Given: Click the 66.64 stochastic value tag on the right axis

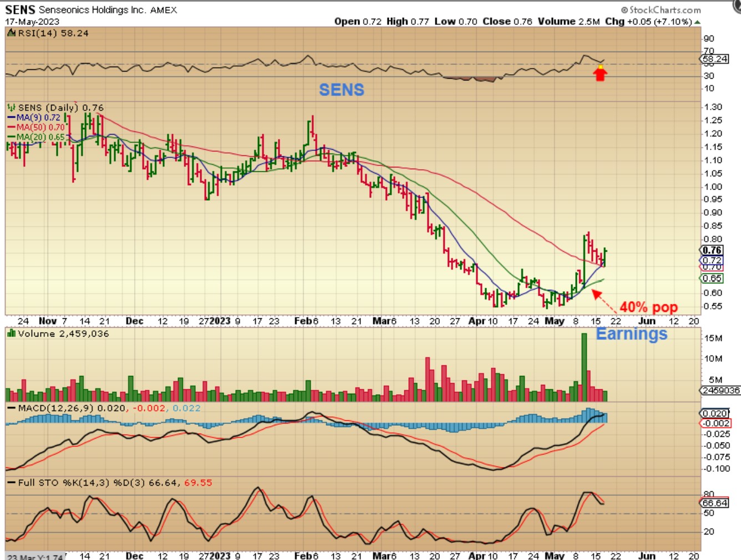Looking at the screenshot, I should (715, 503).
